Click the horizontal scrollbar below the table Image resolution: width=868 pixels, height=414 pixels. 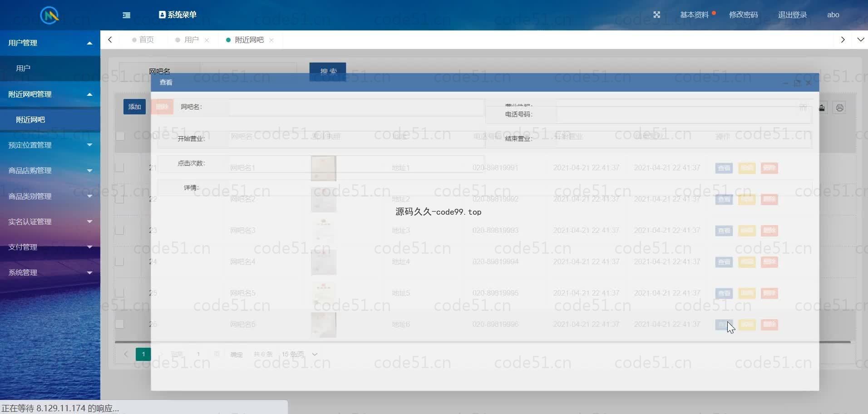pyautogui.click(x=483, y=342)
